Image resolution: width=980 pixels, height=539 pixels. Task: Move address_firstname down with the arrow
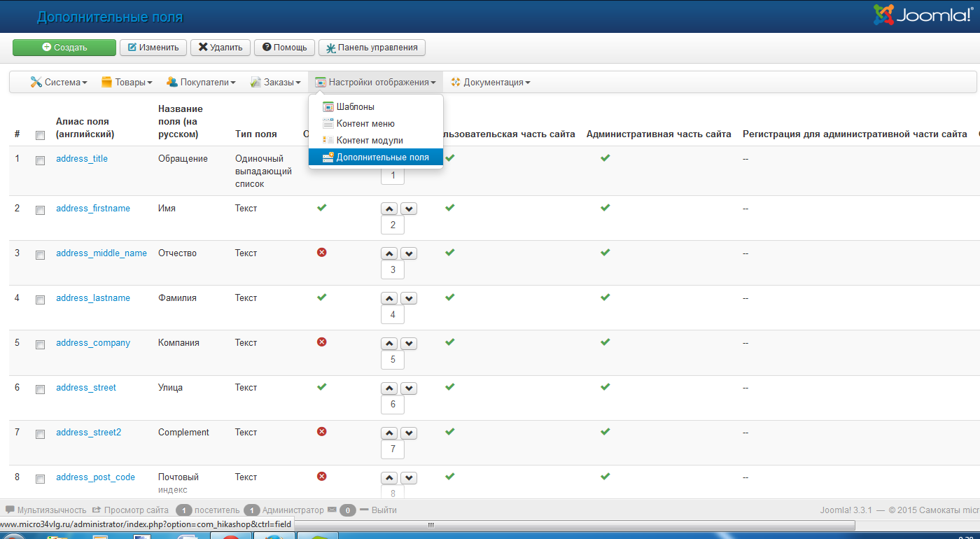pyautogui.click(x=409, y=209)
